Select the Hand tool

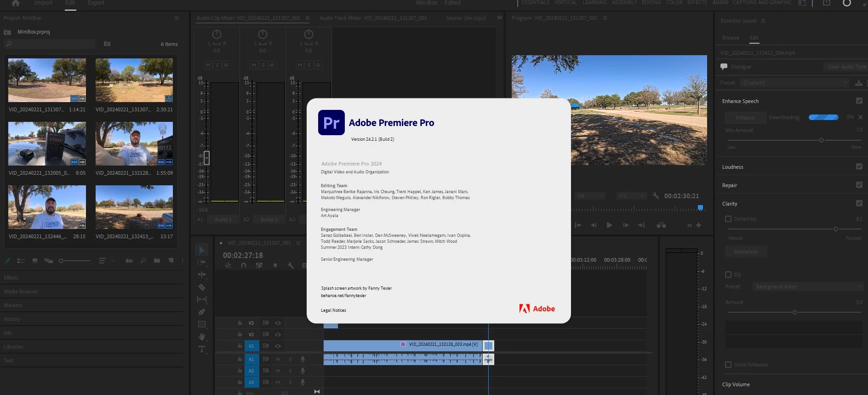[201, 337]
